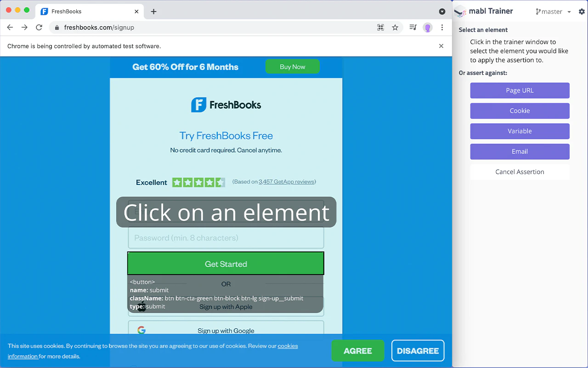Image resolution: width=588 pixels, height=368 pixels.
Task: Open the master branch dropdown in mabl Trainer
Action: click(x=569, y=11)
